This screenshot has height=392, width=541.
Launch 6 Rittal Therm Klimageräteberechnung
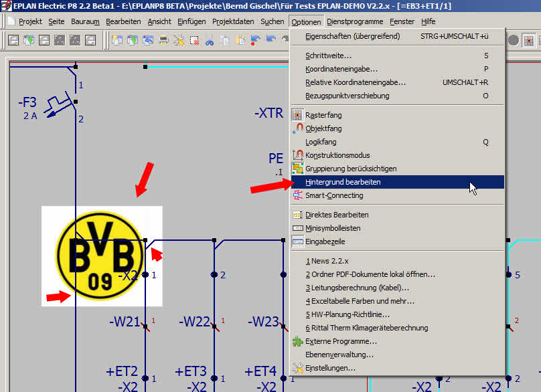[398, 328]
